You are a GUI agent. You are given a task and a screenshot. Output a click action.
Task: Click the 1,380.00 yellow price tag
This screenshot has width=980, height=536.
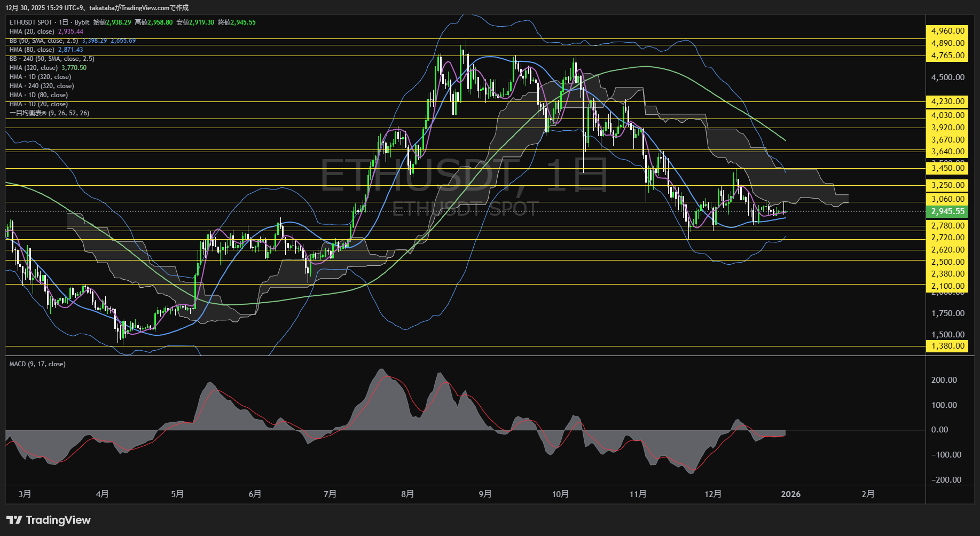(947, 346)
